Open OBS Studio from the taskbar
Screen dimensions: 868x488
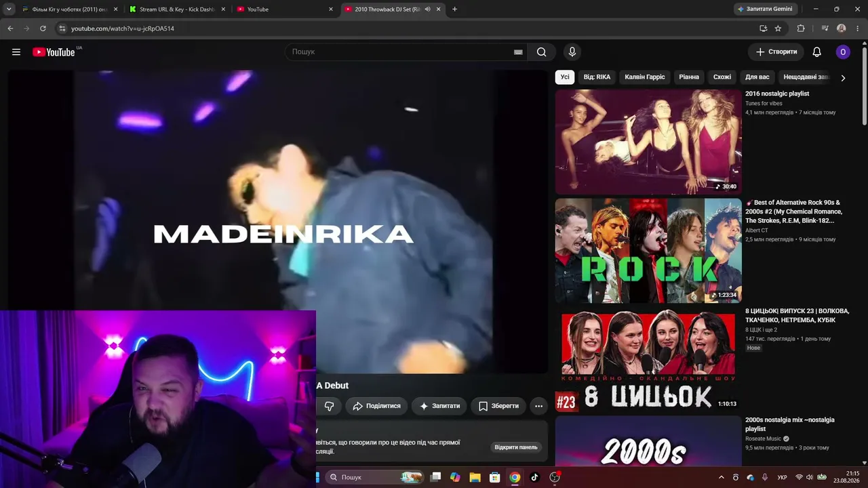tap(555, 477)
